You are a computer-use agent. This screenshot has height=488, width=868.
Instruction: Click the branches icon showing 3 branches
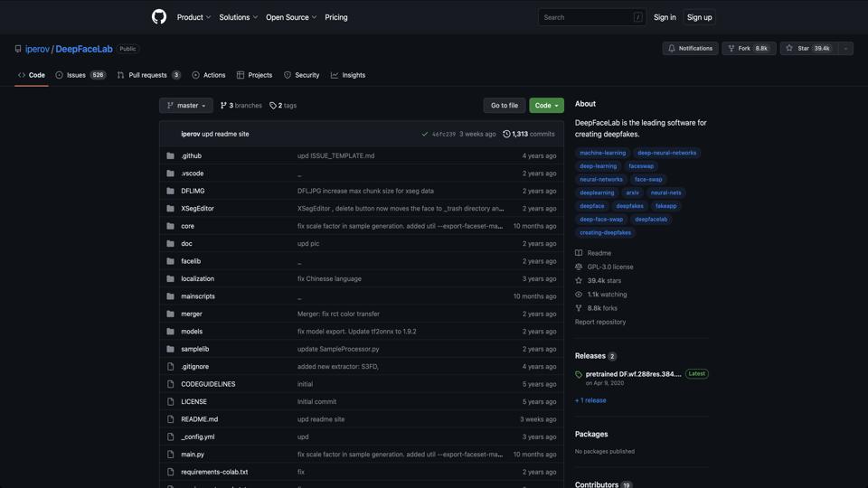pyautogui.click(x=224, y=106)
